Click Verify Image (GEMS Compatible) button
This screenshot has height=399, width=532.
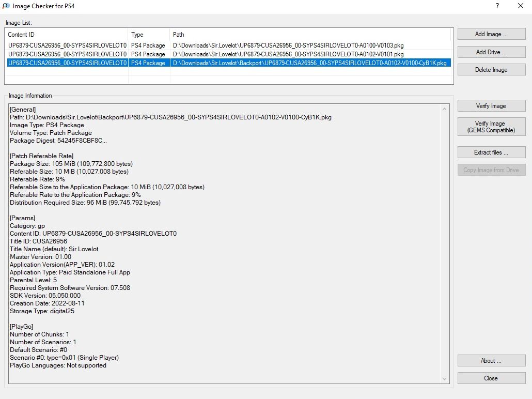491,127
